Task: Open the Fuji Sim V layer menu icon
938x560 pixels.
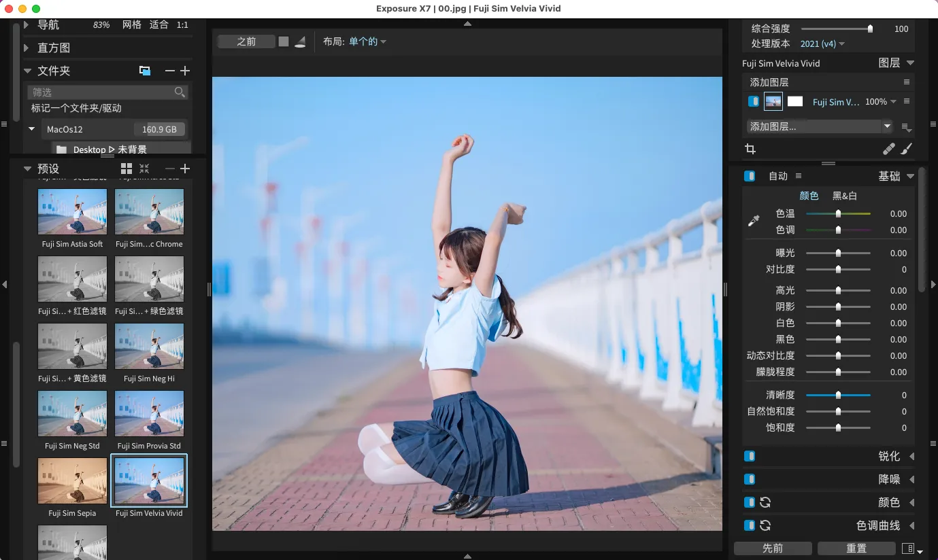Action: click(906, 101)
